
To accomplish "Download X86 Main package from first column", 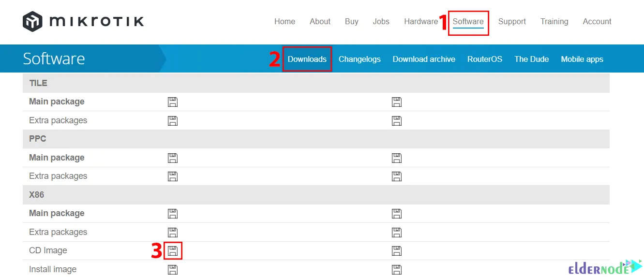I will 173,213.
